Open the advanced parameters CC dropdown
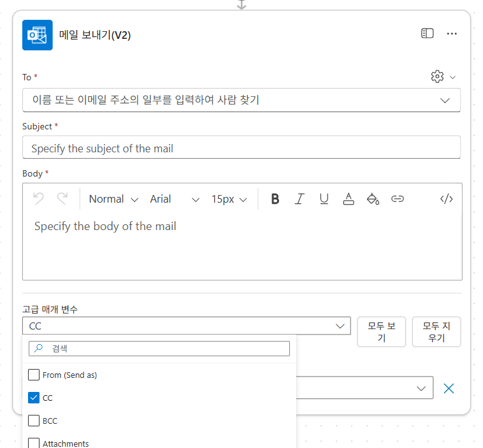Viewport: 483px width, 448px height. pos(186,326)
